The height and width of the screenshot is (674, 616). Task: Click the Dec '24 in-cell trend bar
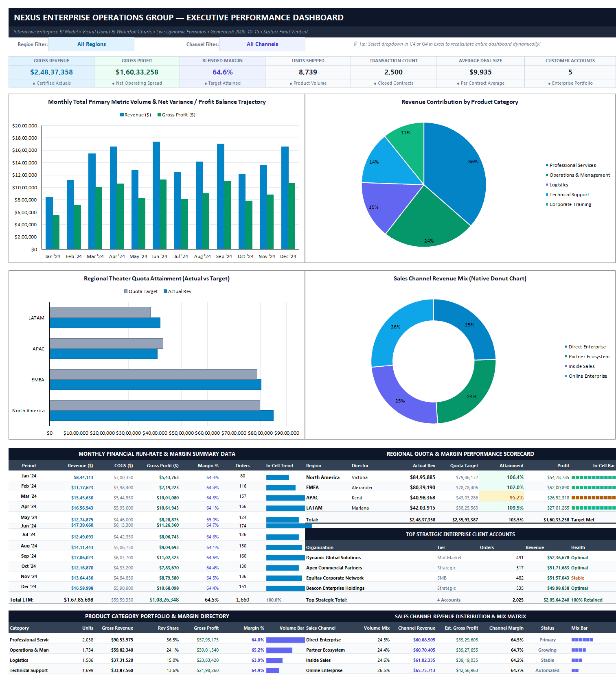[285, 588]
